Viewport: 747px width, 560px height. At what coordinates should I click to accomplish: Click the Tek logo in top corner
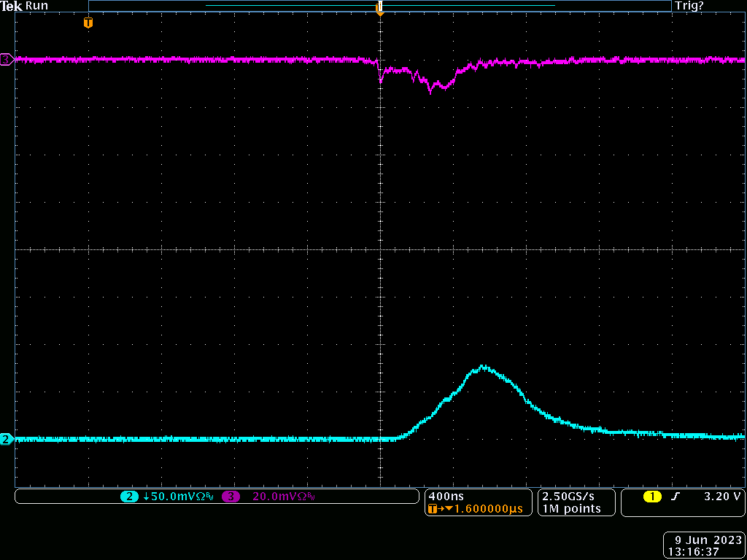point(11,6)
